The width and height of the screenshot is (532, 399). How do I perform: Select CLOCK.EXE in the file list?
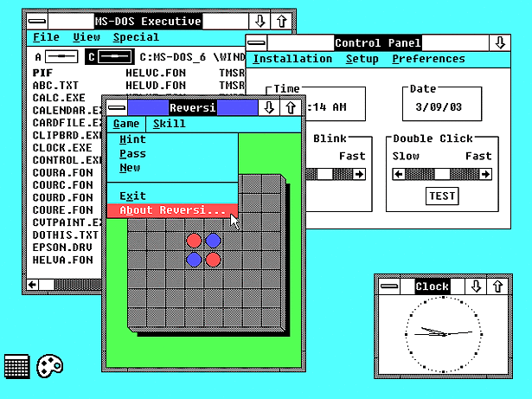pyautogui.click(x=62, y=148)
